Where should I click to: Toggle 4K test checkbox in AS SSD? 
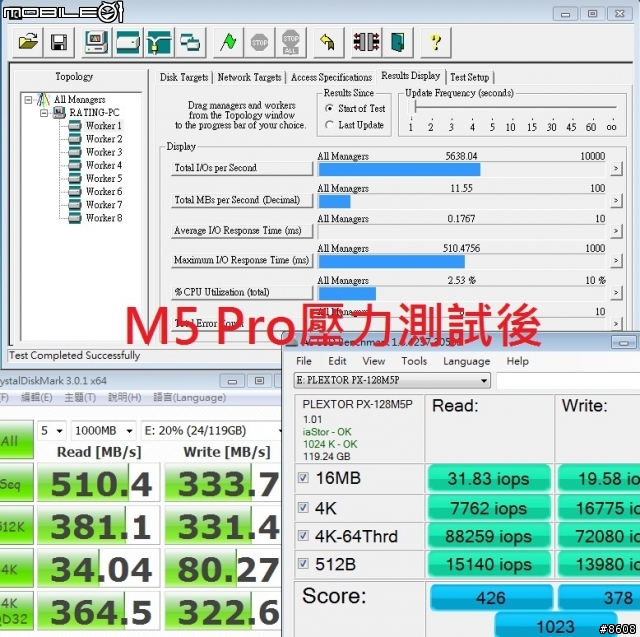pyautogui.click(x=303, y=508)
